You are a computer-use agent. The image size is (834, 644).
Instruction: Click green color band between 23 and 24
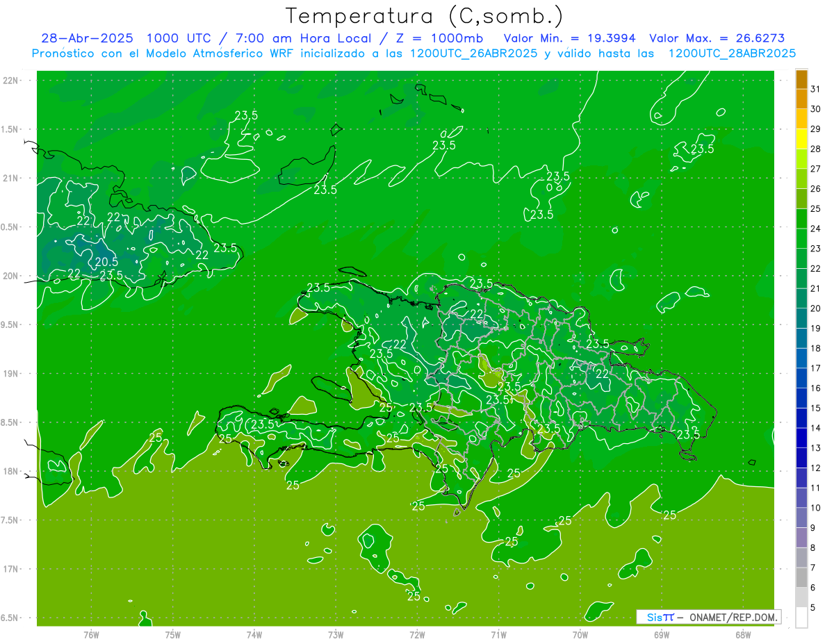801,239
